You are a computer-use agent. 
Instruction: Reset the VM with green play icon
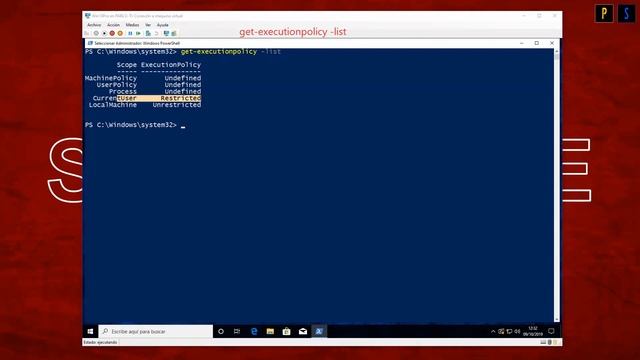[x=138, y=33]
